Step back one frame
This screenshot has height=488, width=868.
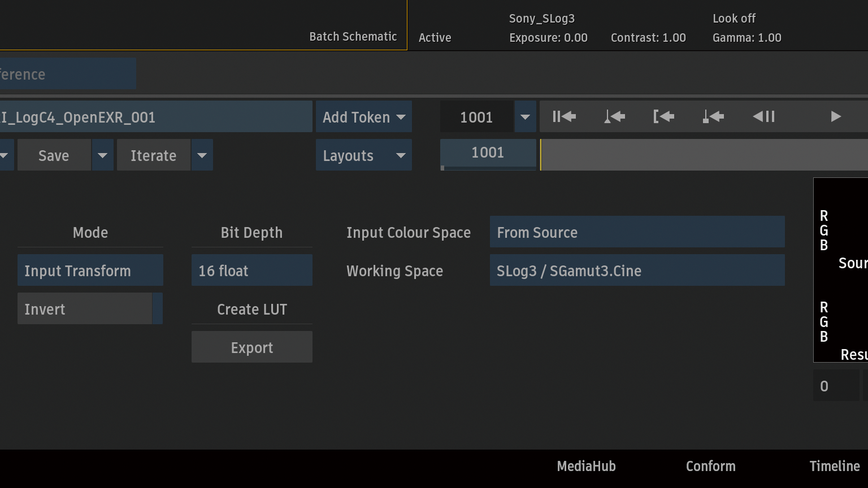pyautogui.click(x=763, y=117)
